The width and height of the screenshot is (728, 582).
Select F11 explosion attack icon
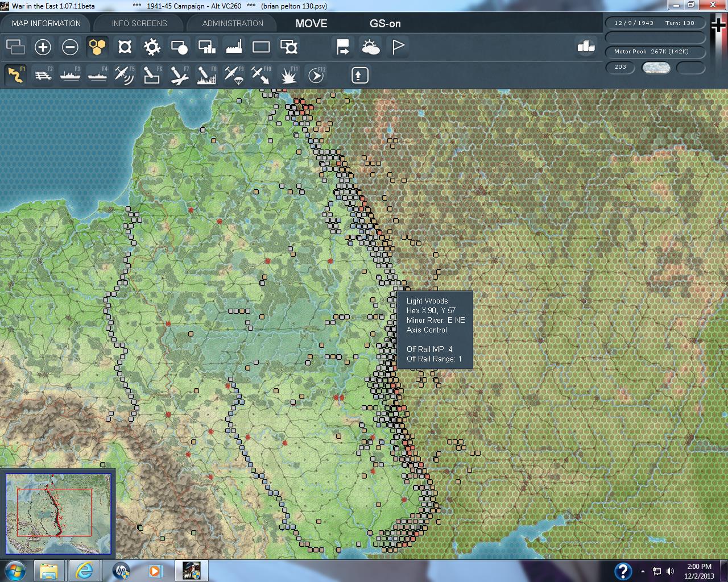tap(288, 75)
